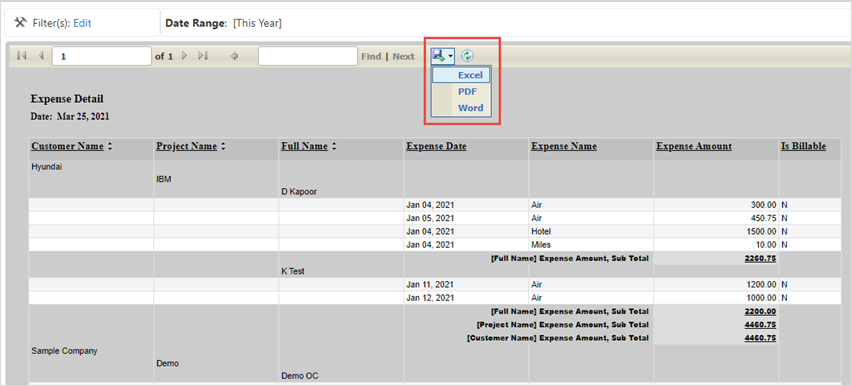The width and height of the screenshot is (852, 386).
Task: Go to first page of report
Action: coord(22,56)
